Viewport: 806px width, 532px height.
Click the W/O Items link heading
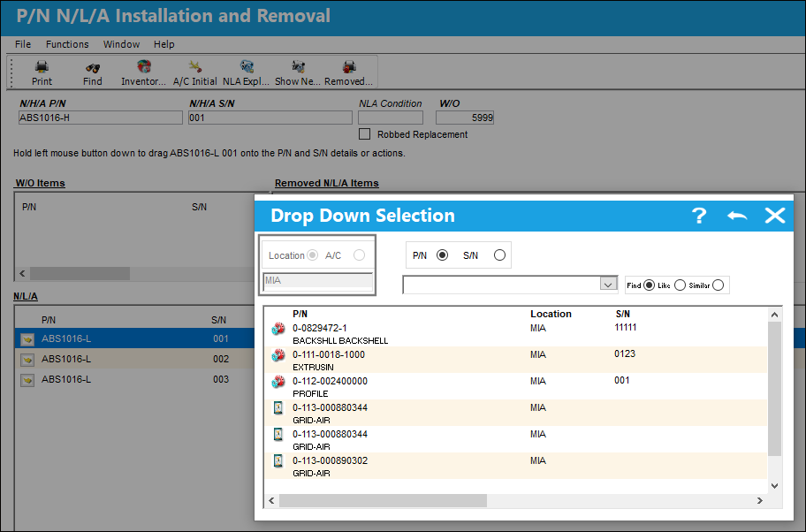point(40,183)
